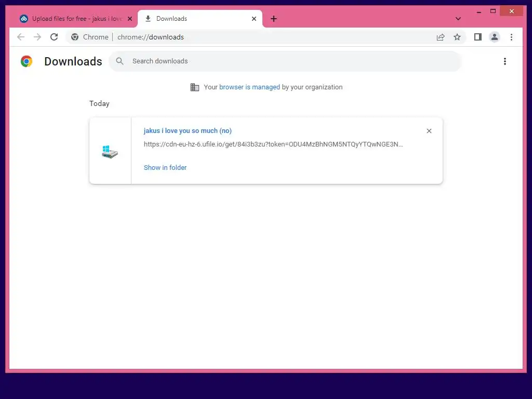The width and height of the screenshot is (532, 399).
Task: Open Chrome's three-dot browser menu
Action: (511, 37)
